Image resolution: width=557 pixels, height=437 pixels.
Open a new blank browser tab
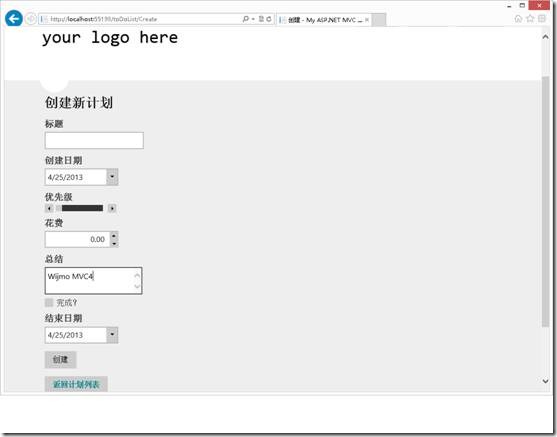[x=379, y=20]
